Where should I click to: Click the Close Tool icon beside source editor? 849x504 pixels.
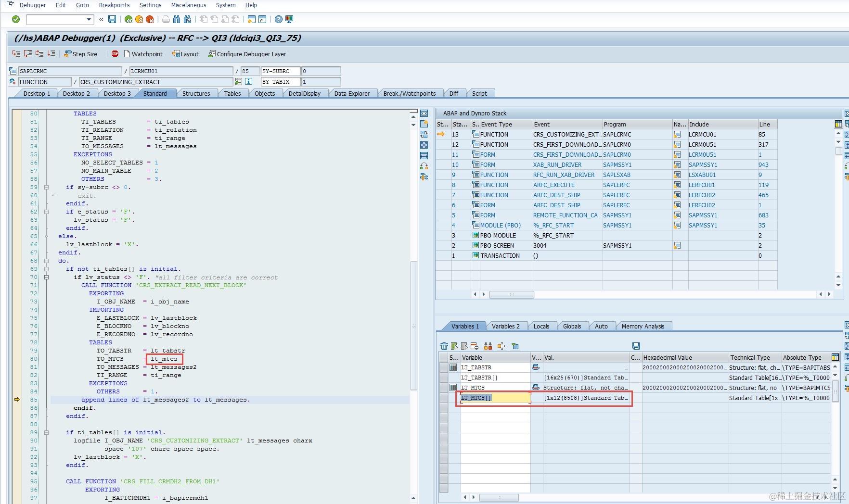coord(424,113)
